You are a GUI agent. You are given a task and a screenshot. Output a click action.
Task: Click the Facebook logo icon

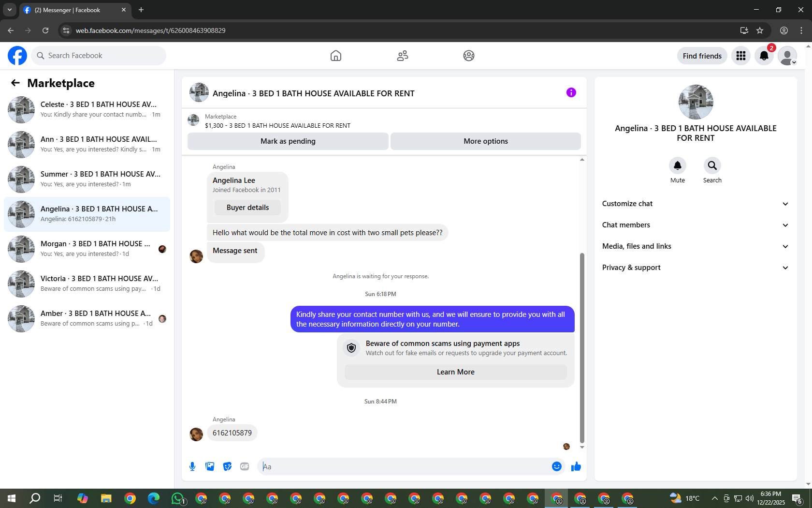pos(17,56)
